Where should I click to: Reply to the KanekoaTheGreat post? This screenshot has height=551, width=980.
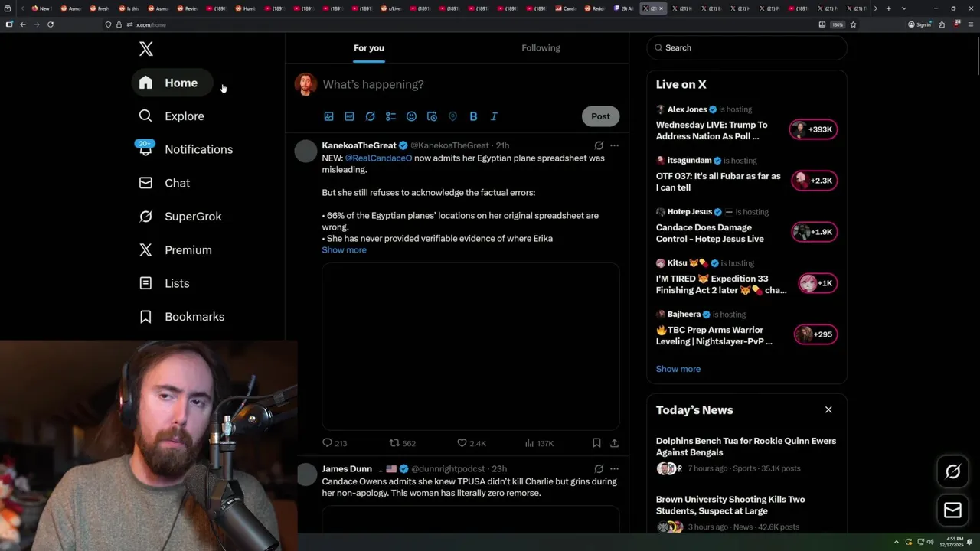(335, 443)
